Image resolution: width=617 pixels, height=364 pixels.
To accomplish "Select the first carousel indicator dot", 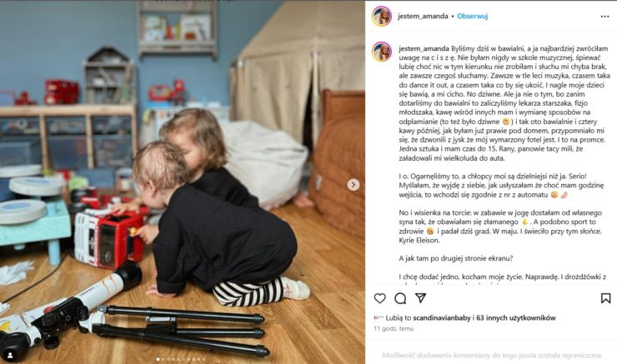I will (x=158, y=359).
